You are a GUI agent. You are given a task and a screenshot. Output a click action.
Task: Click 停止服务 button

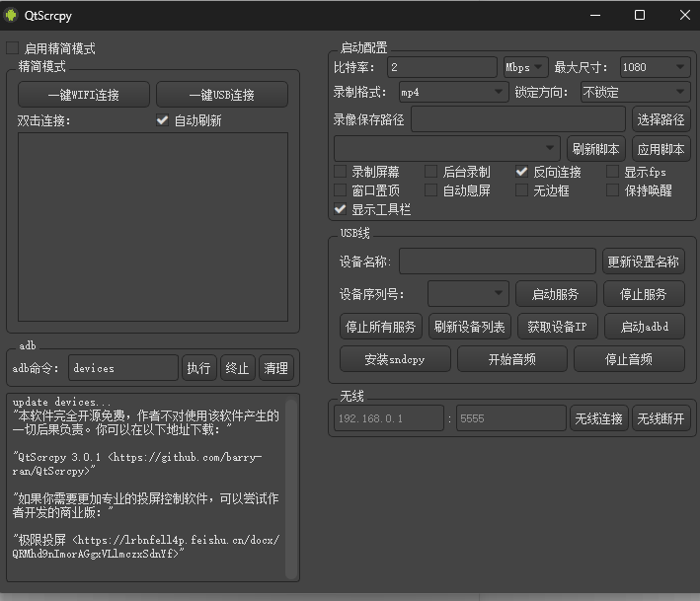[x=644, y=293]
